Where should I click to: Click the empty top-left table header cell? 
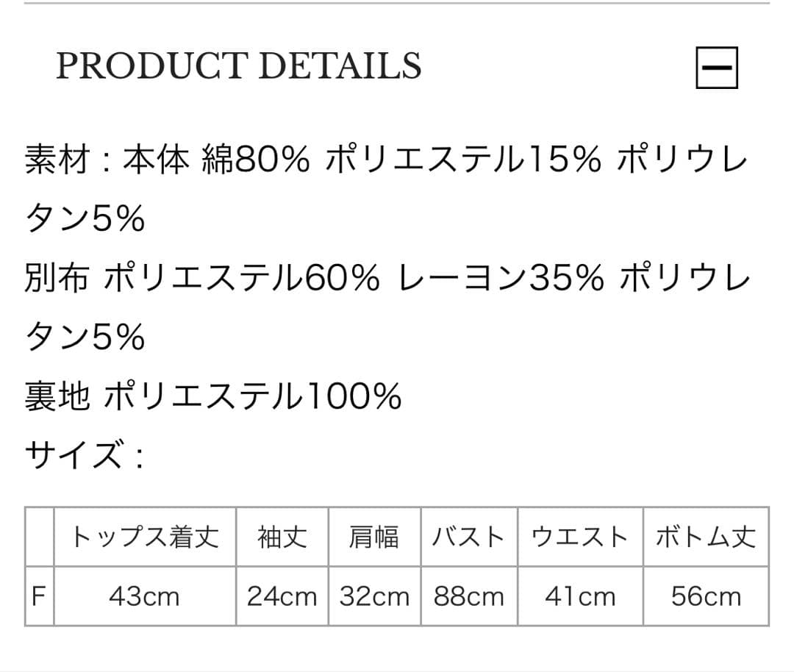[x=39, y=537]
